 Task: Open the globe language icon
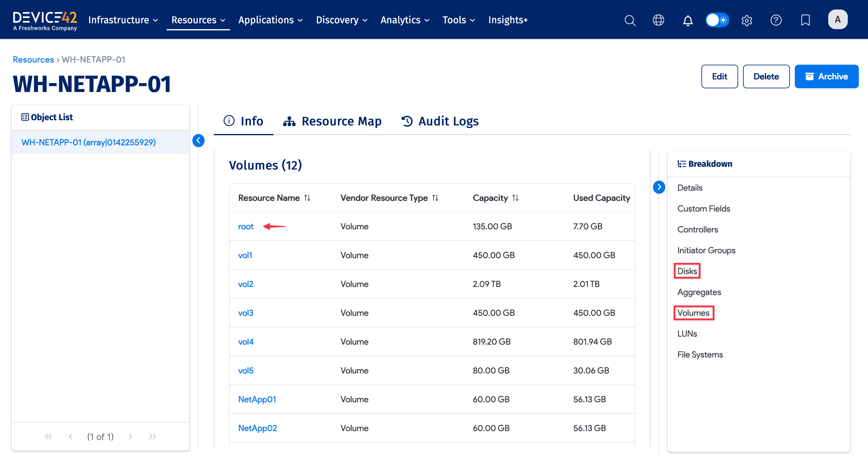tap(658, 20)
